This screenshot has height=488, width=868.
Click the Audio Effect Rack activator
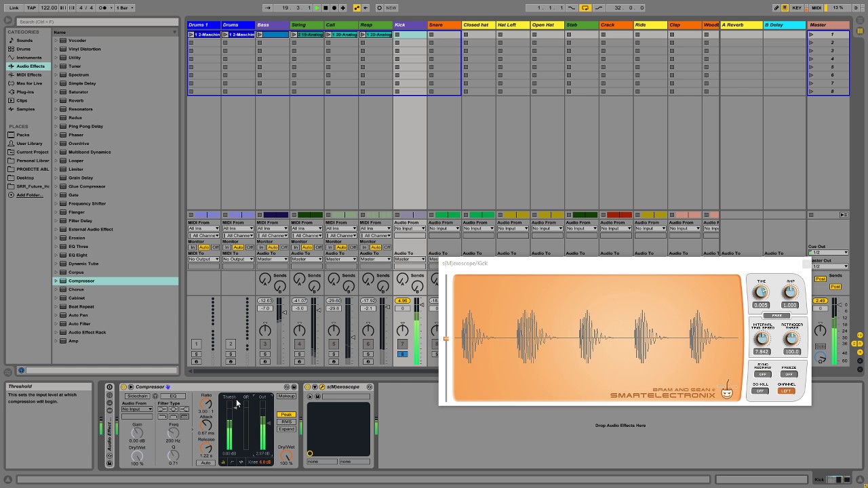coord(110,387)
